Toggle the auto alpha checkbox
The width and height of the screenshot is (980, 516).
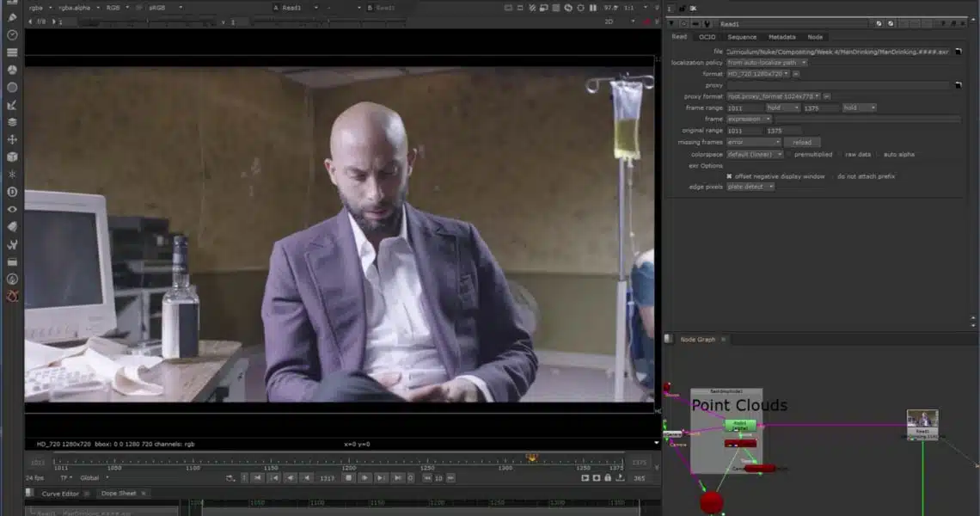click(x=879, y=154)
